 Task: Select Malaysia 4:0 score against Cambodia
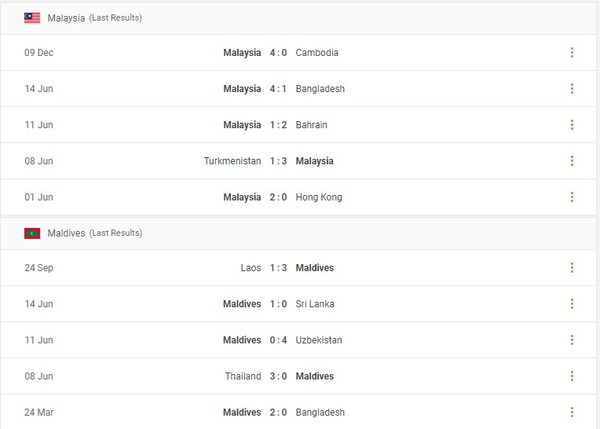point(278,53)
